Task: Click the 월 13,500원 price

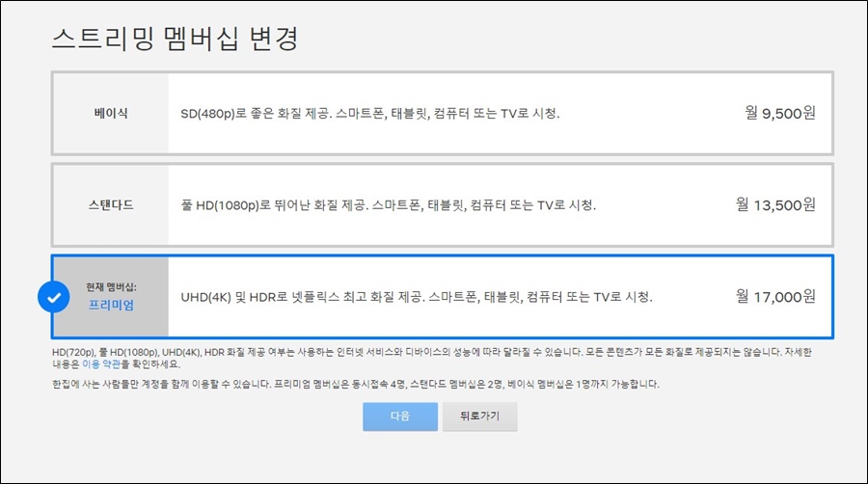Action: tap(775, 205)
